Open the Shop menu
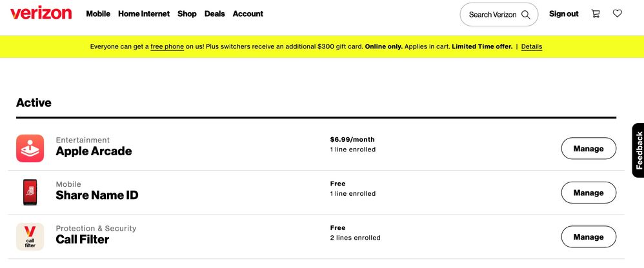This screenshot has height=268, width=644. (187, 14)
